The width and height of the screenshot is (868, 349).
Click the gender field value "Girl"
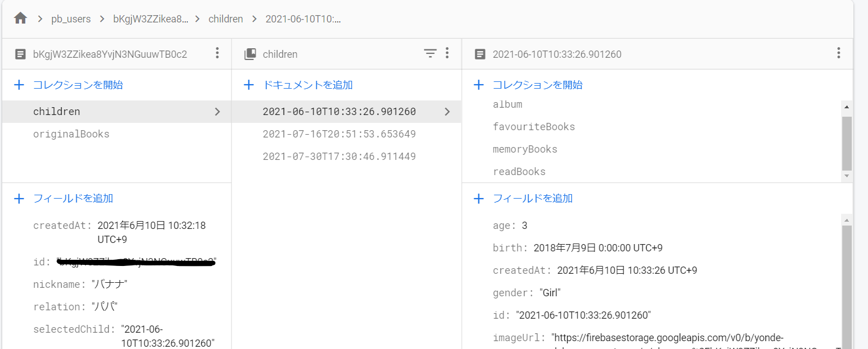(x=550, y=293)
